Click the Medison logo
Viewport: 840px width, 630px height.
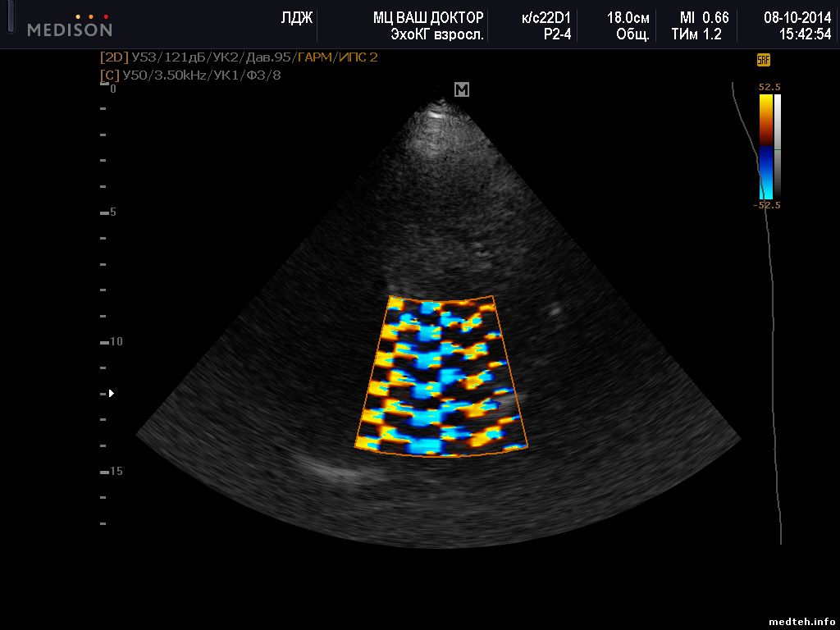click(x=70, y=26)
